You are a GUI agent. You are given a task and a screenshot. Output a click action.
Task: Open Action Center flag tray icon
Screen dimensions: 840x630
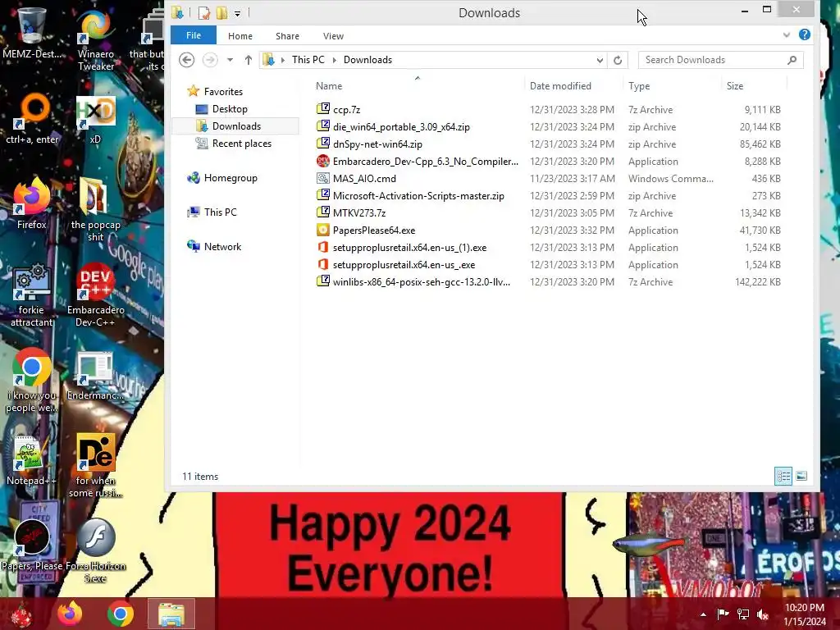coord(723,614)
